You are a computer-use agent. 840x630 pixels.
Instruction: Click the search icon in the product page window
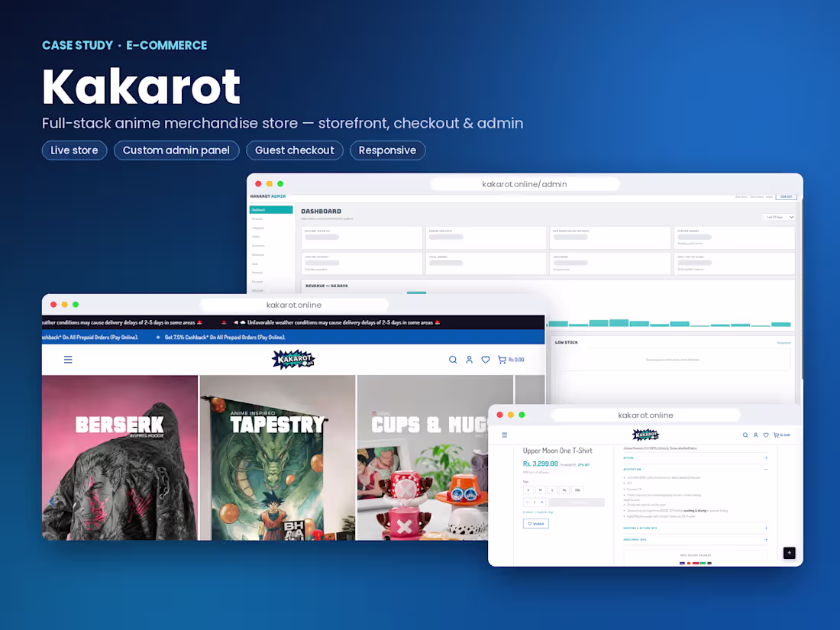(745, 435)
